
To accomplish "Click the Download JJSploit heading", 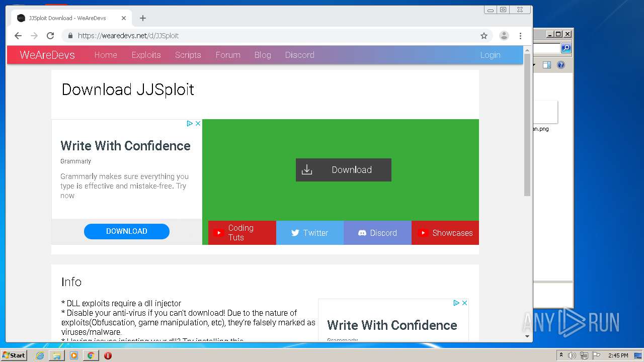I will (128, 89).
